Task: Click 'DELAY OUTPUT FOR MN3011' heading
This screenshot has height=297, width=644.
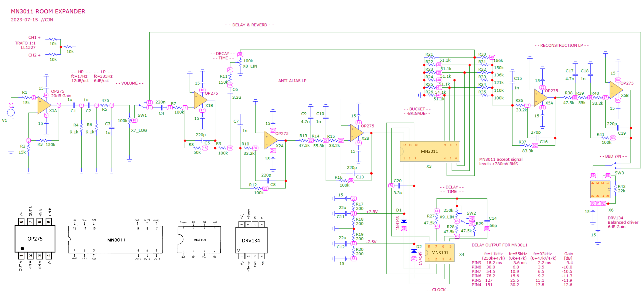Action: [x=500, y=245]
